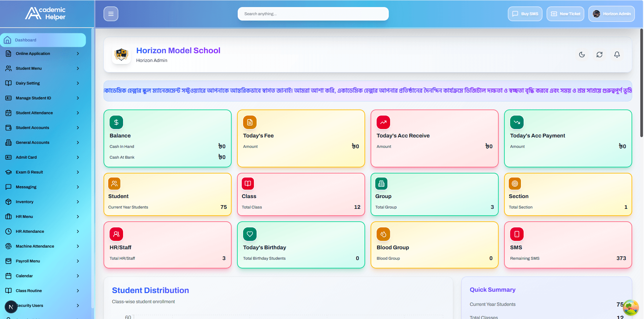Click the Dashboard home icon
The height and width of the screenshot is (319, 644).
(x=7, y=40)
